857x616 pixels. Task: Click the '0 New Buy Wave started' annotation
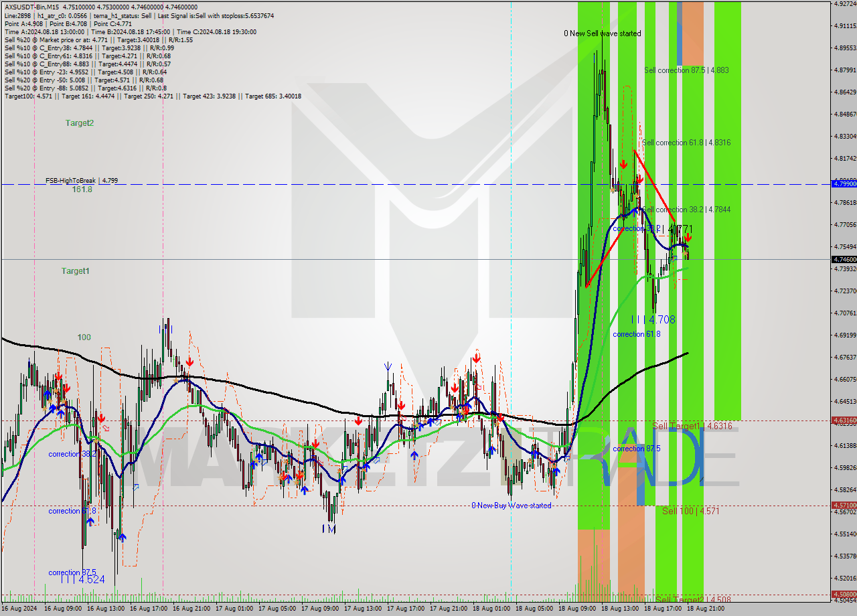coord(512,506)
